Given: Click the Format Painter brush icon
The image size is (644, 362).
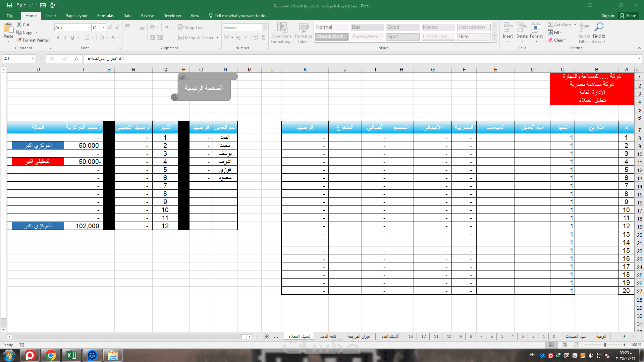Looking at the screenshot, I should pos(19,40).
